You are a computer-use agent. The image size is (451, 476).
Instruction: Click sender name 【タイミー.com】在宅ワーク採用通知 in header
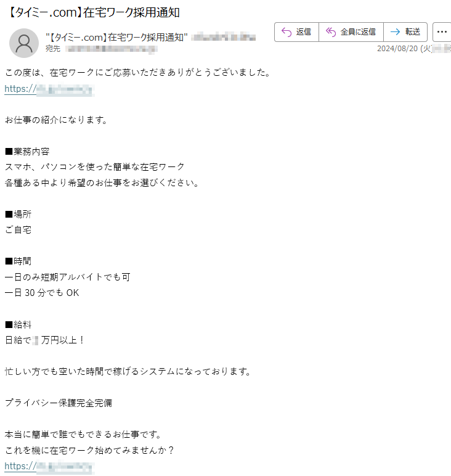117,38
